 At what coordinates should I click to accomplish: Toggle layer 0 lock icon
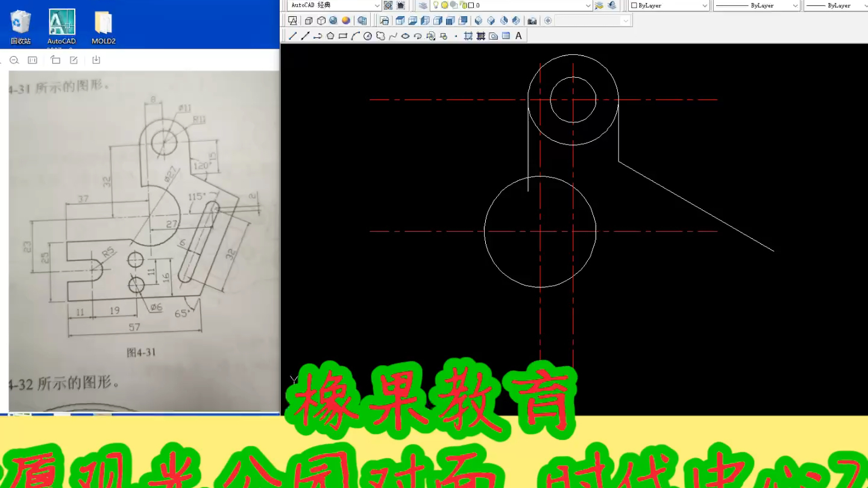464,5
